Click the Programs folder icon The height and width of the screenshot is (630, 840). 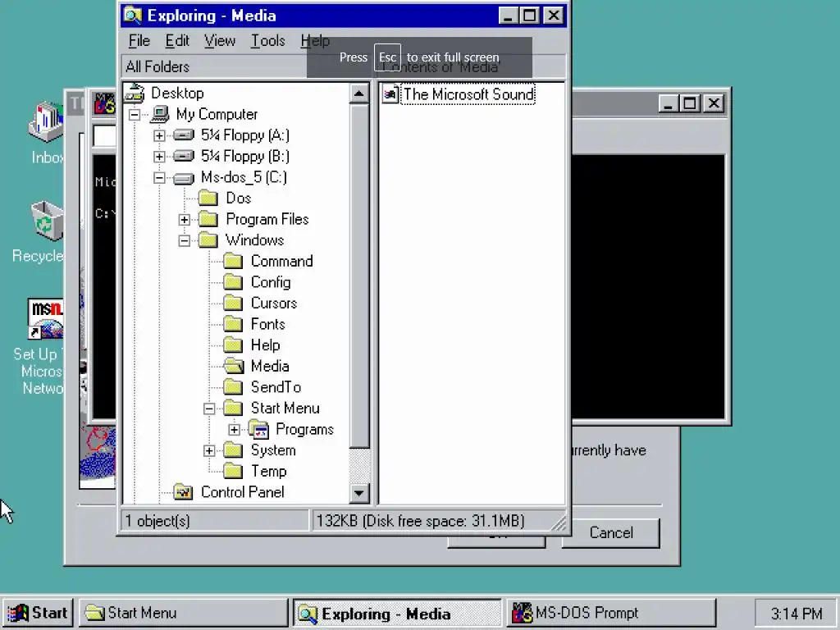pos(258,430)
